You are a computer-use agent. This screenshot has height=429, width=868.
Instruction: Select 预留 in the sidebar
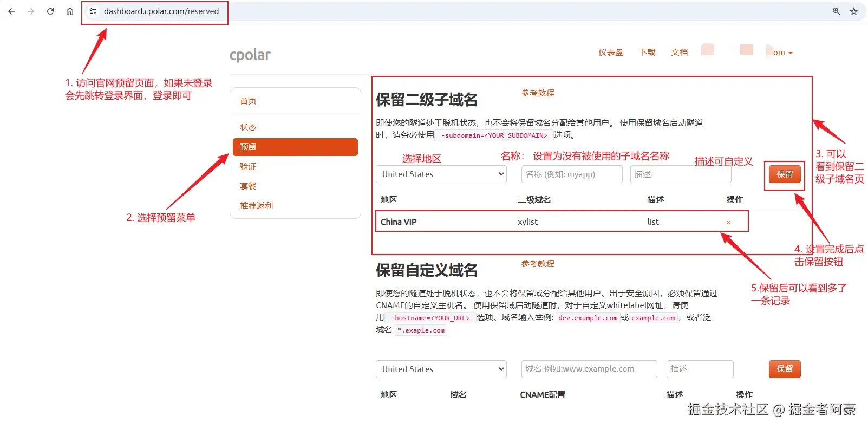[295, 147]
